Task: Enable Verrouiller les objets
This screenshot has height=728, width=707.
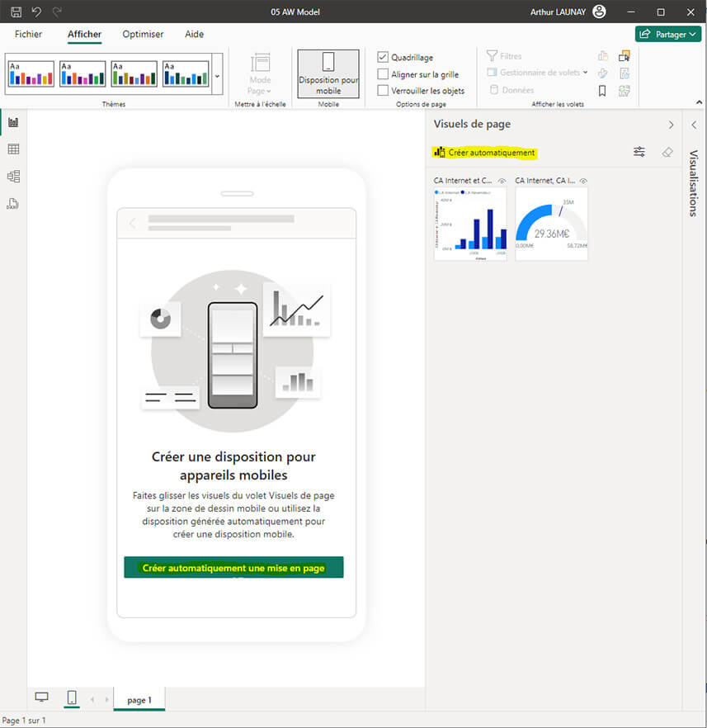Action: pyautogui.click(x=383, y=89)
